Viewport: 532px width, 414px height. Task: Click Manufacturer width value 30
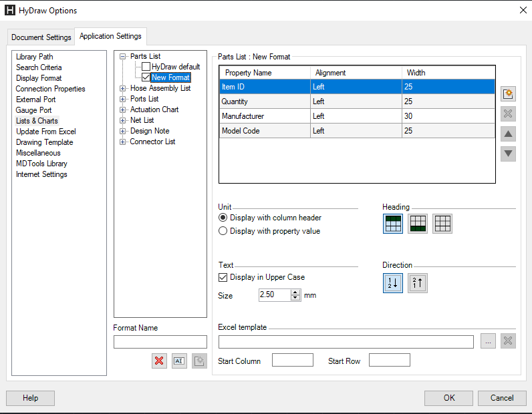tap(408, 116)
